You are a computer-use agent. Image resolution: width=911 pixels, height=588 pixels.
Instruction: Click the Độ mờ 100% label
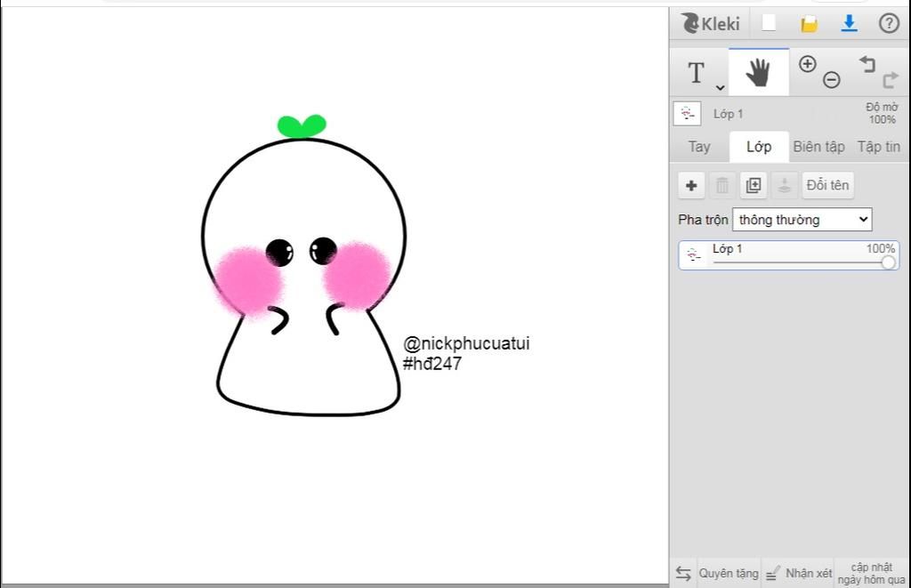pos(882,113)
